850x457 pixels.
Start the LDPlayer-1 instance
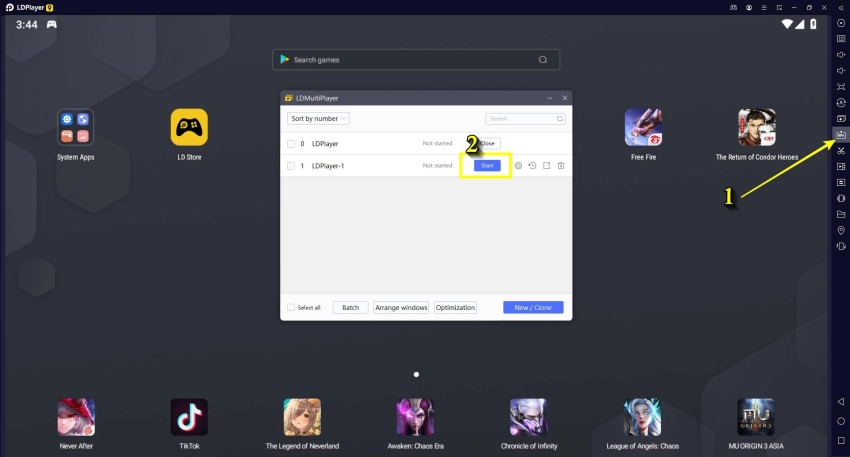[x=487, y=166]
